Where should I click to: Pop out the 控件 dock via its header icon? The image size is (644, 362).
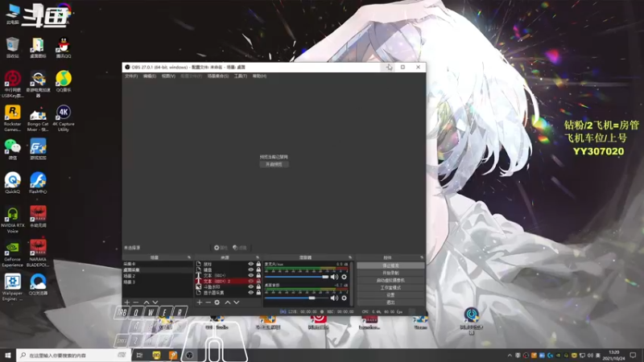421,257
